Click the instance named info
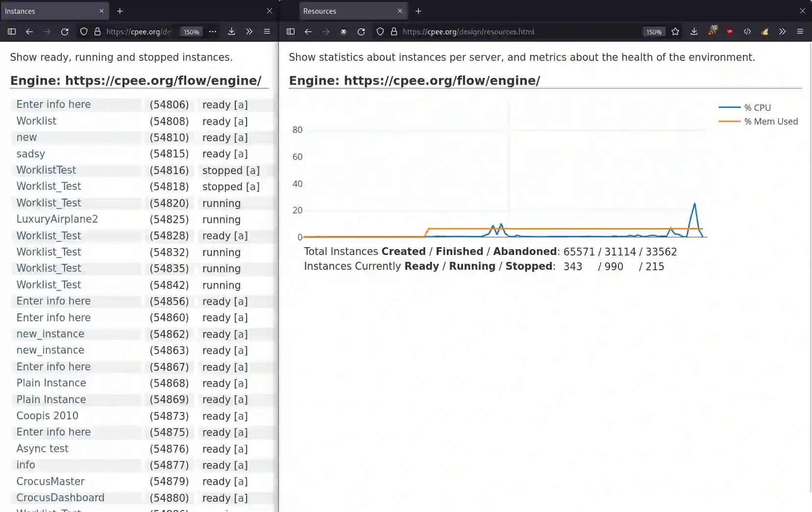 coord(25,465)
